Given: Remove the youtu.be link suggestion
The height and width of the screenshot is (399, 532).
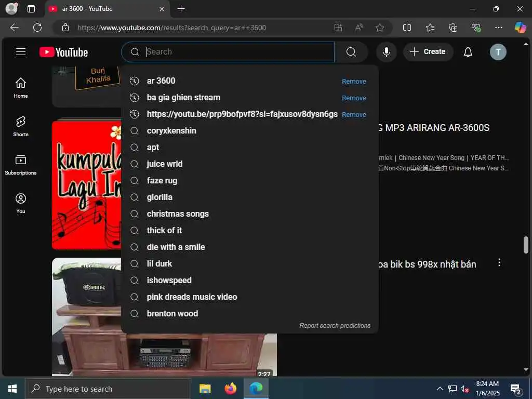Looking at the screenshot, I should [354, 115].
